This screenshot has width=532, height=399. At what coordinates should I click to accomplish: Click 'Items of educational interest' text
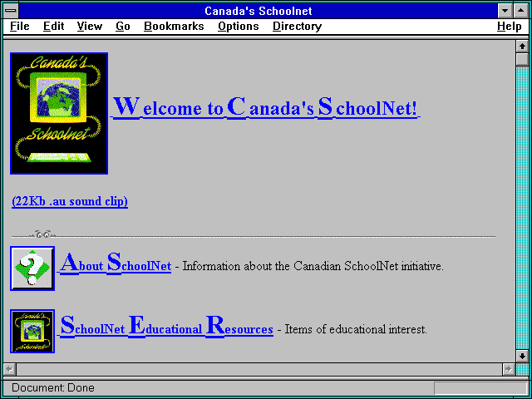pyautogui.click(x=356, y=329)
